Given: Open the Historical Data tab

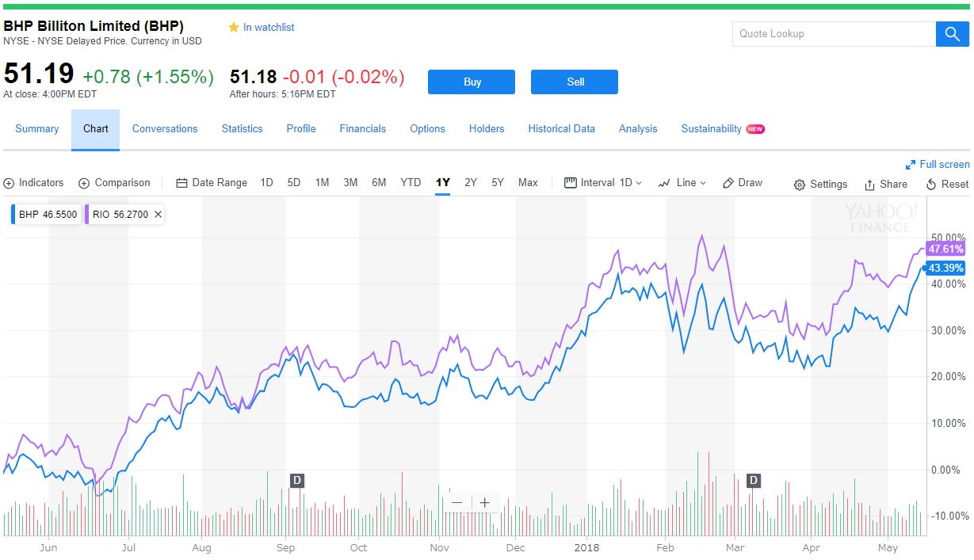Looking at the screenshot, I should point(562,129).
